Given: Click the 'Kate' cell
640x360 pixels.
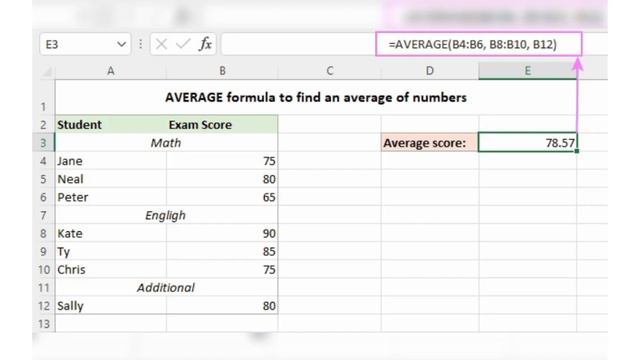Looking at the screenshot, I should (x=111, y=233).
